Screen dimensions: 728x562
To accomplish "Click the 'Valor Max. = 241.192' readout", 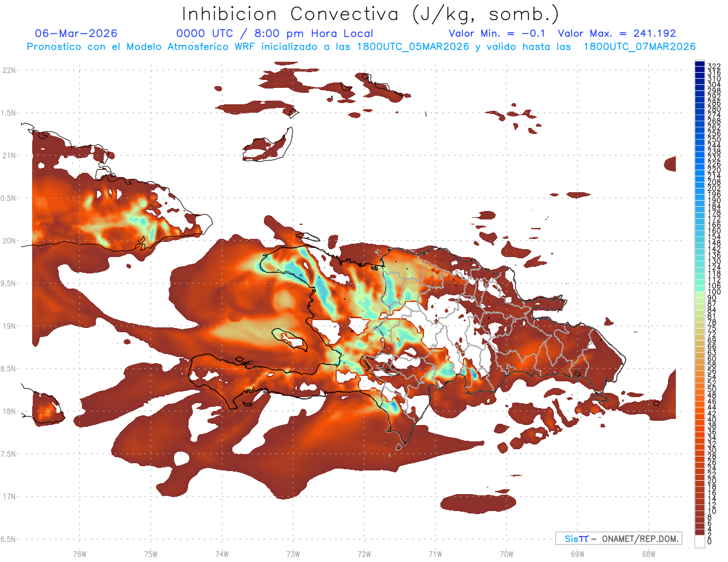I will click(x=617, y=33).
